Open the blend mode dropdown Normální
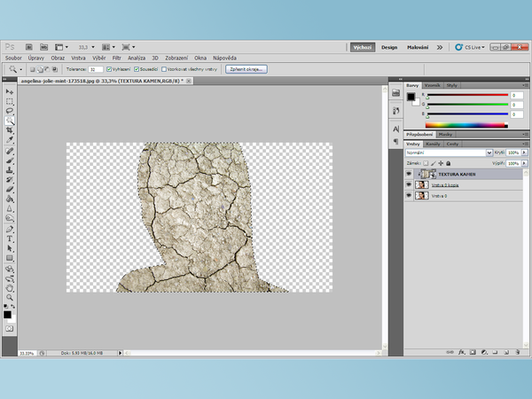 click(x=446, y=153)
